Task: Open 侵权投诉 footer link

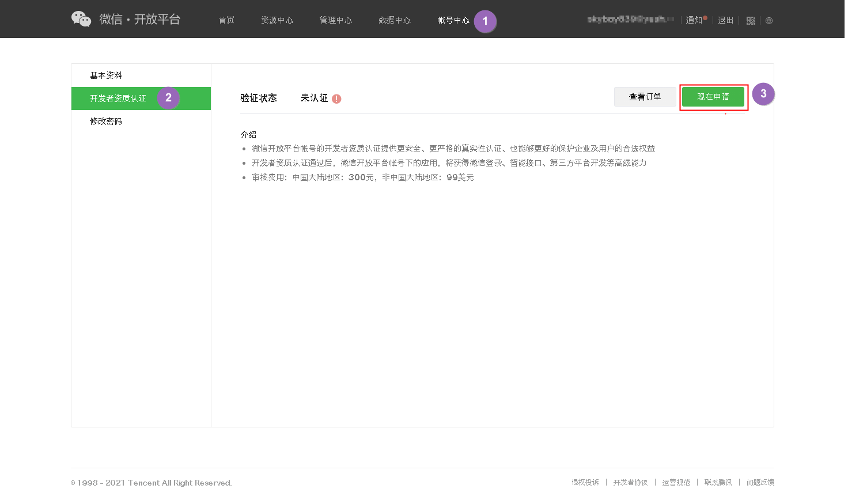Action: (x=585, y=482)
